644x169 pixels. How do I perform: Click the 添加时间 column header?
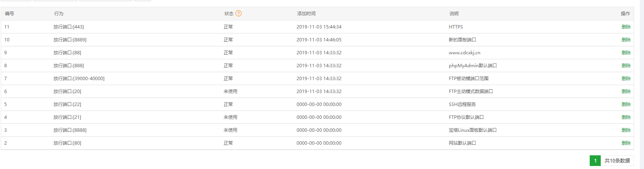(306, 14)
